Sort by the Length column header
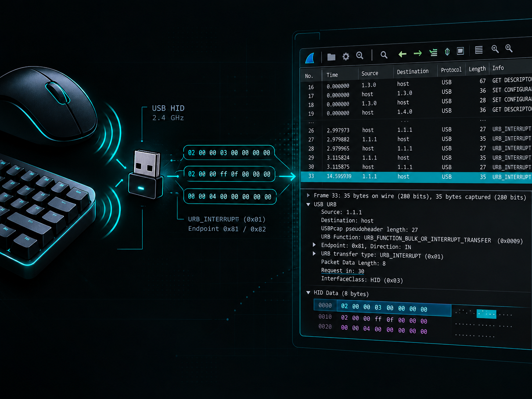The width and height of the screenshot is (532, 399). click(477, 69)
